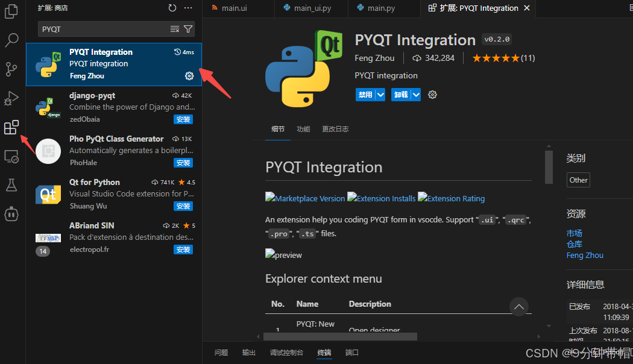Open the Extensions view in activity bar

pos(11,127)
